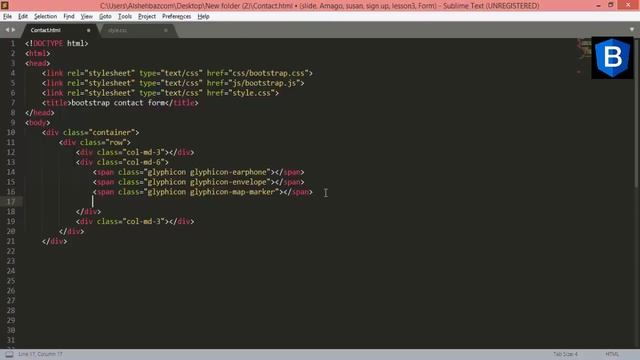Screen dimensions: 640x360
Task: Click the minimap code preview
Action: pyautogui.click(x=584, y=57)
